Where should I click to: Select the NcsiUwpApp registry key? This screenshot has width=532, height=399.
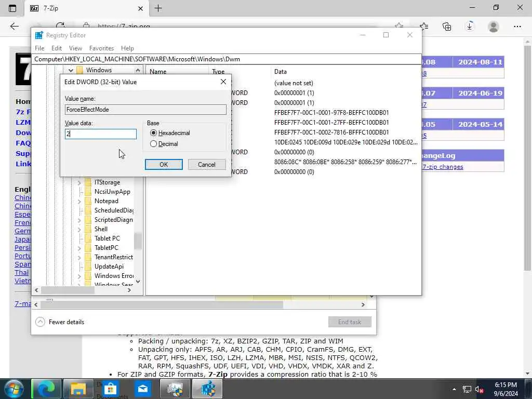112,192
